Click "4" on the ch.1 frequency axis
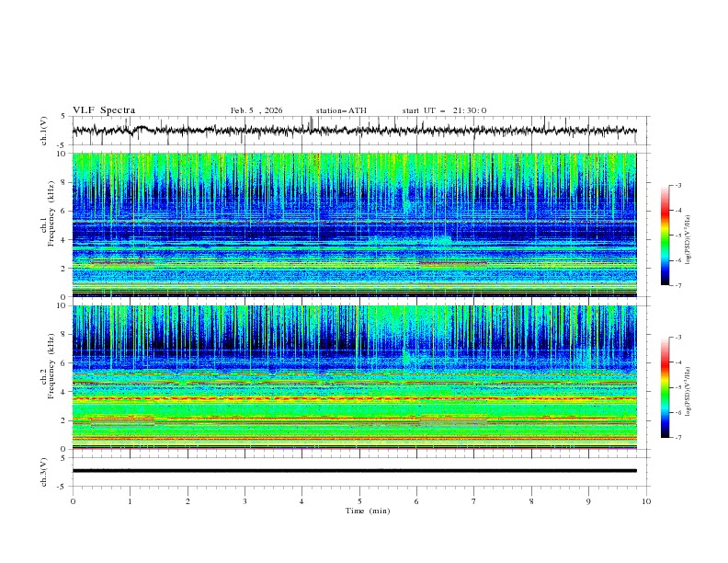Screen dimensions: 728x563 (65, 240)
